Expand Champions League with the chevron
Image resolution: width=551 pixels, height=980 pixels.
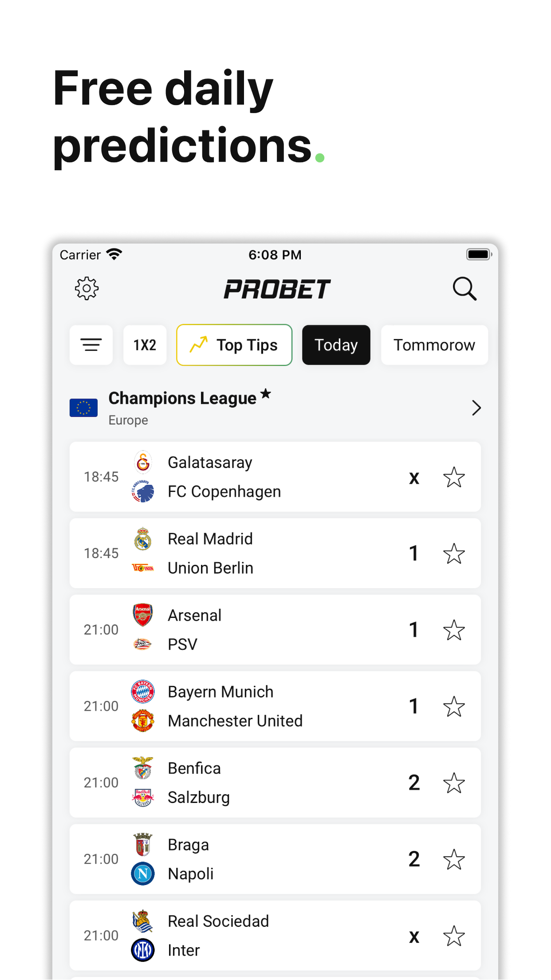point(476,408)
